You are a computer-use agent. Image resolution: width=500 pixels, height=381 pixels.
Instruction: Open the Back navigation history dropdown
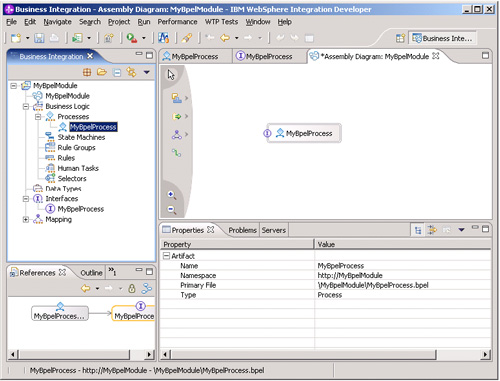tap(237, 38)
